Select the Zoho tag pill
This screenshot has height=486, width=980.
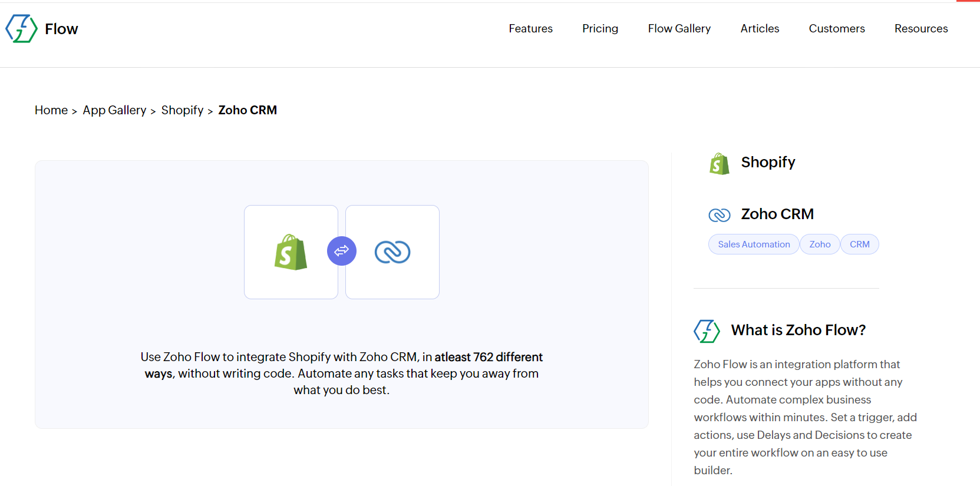point(820,244)
